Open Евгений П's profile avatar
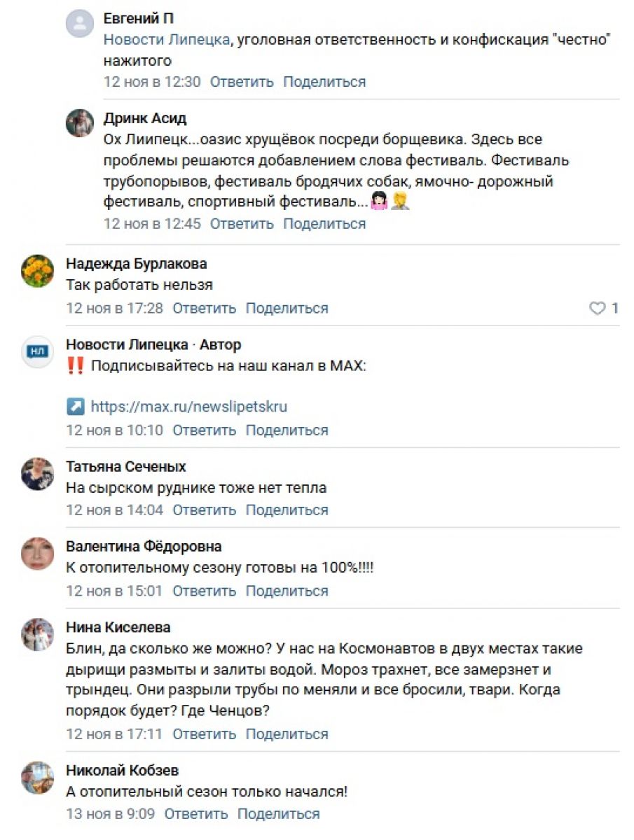Screen dimensions: 634x840 pos(80,23)
